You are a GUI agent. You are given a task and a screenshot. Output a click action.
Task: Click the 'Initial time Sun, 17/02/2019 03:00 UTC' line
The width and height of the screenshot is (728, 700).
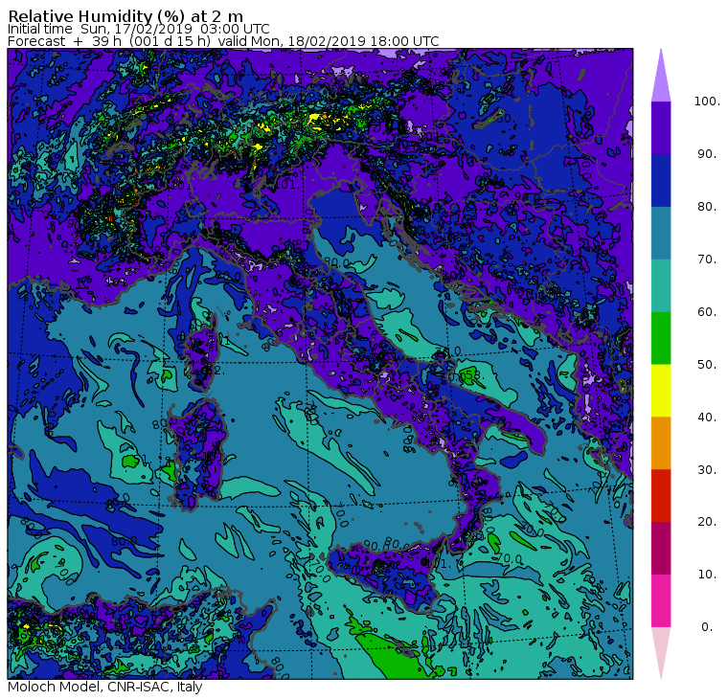[138, 29]
